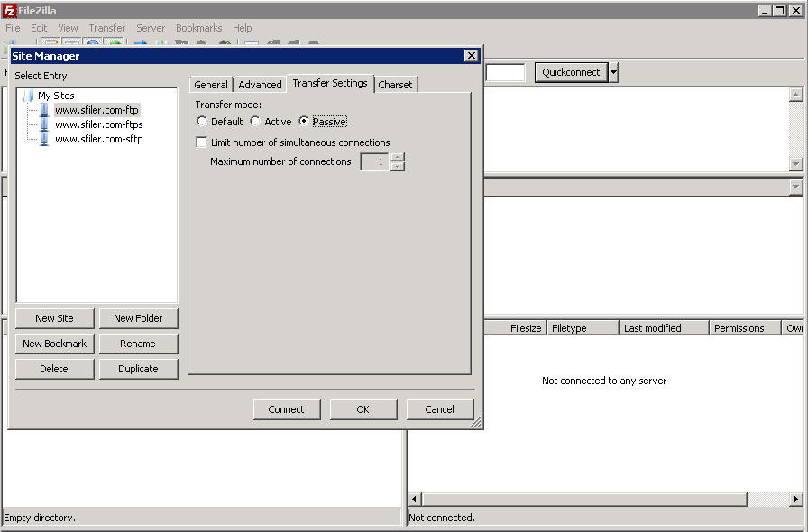Click the message log scroll up arrow
The width and height of the screenshot is (808, 532).
coord(796,95)
